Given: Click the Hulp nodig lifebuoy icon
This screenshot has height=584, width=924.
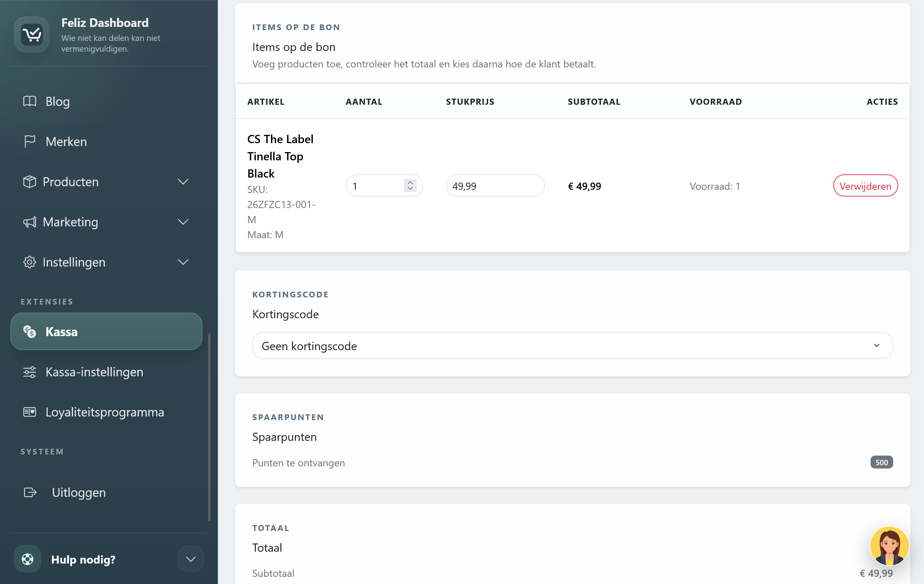Looking at the screenshot, I should click(27, 559).
